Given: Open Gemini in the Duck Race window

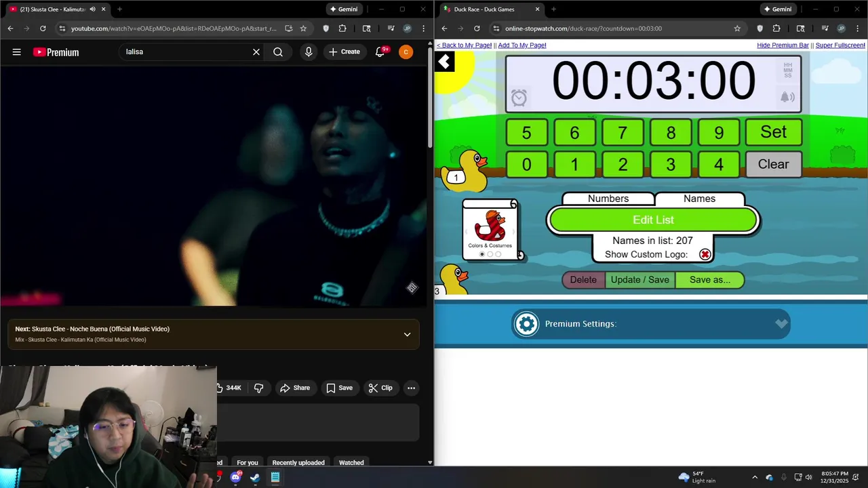Looking at the screenshot, I should (777, 9).
